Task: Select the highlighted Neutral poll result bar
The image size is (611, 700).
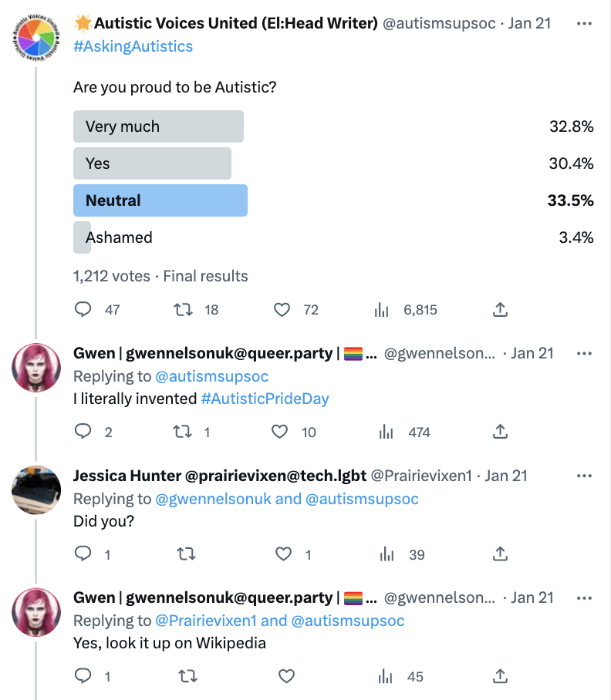Action: 160,200
